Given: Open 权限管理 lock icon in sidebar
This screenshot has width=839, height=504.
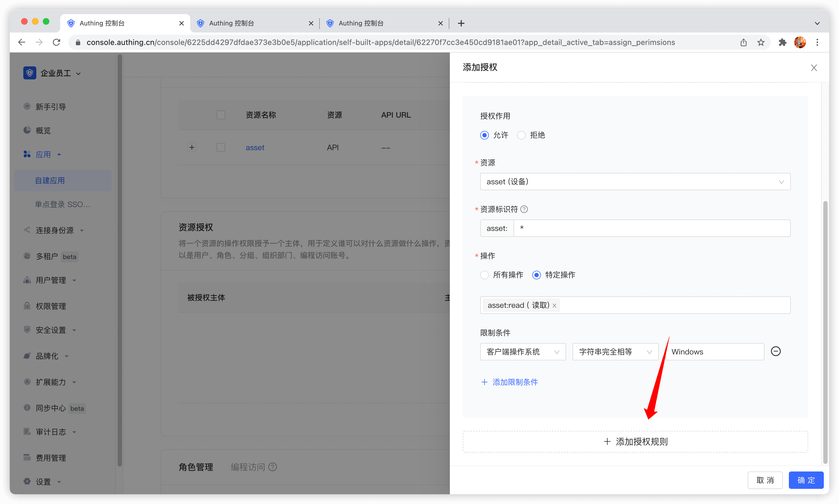Looking at the screenshot, I should tap(27, 306).
